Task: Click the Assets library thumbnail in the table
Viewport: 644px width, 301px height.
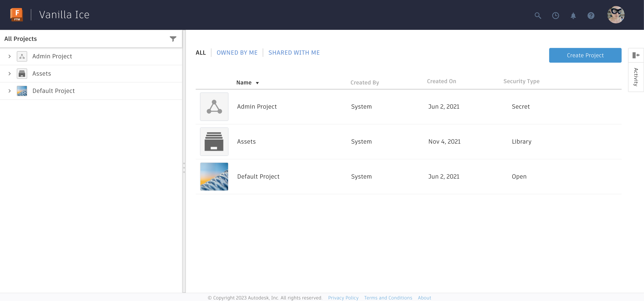Action: (214, 142)
